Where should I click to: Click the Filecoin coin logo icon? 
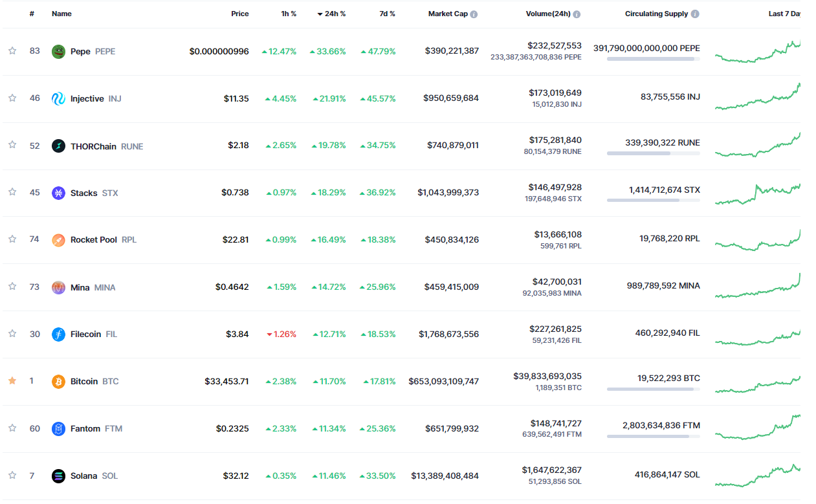(58, 334)
